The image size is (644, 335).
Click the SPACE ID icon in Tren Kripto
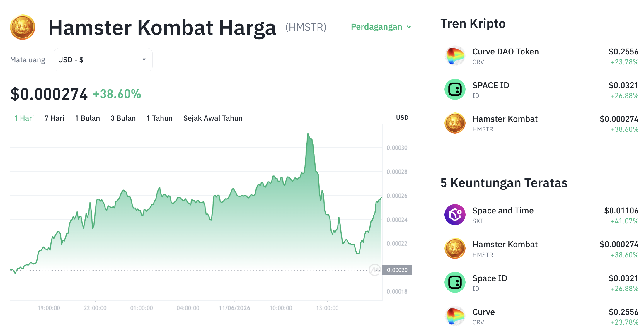coord(455,89)
